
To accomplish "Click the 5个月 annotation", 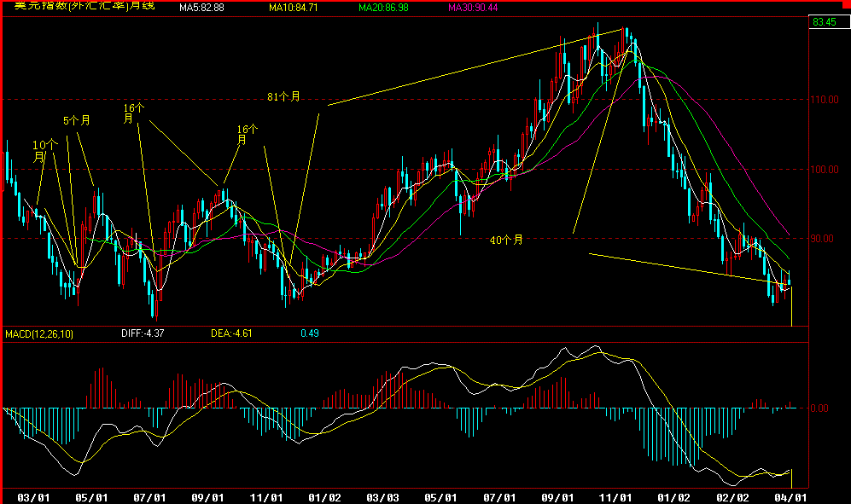I will [77, 120].
